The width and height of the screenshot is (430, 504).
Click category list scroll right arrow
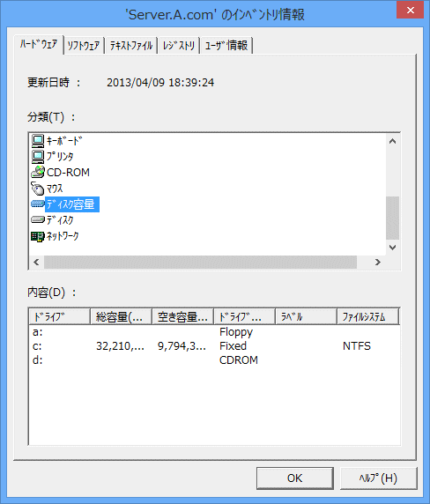pyautogui.click(x=378, y=262)
